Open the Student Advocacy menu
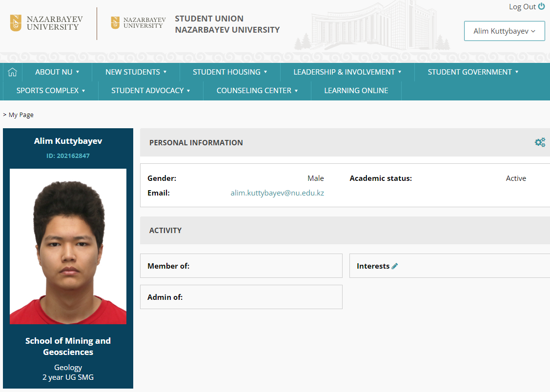 151,91
